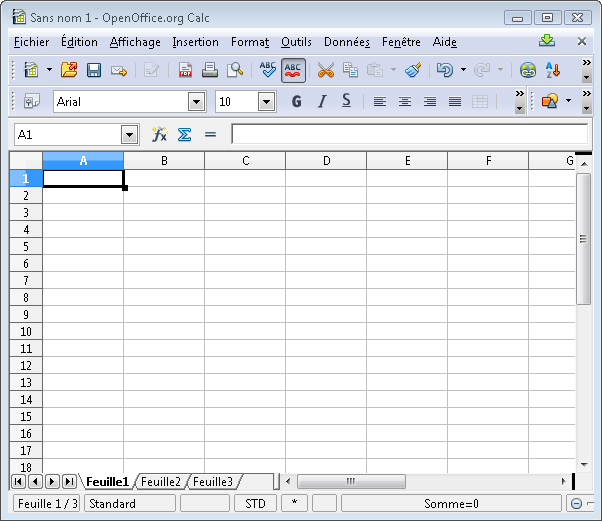Open the Édition menu
The image size is (602, 521).
79,42
